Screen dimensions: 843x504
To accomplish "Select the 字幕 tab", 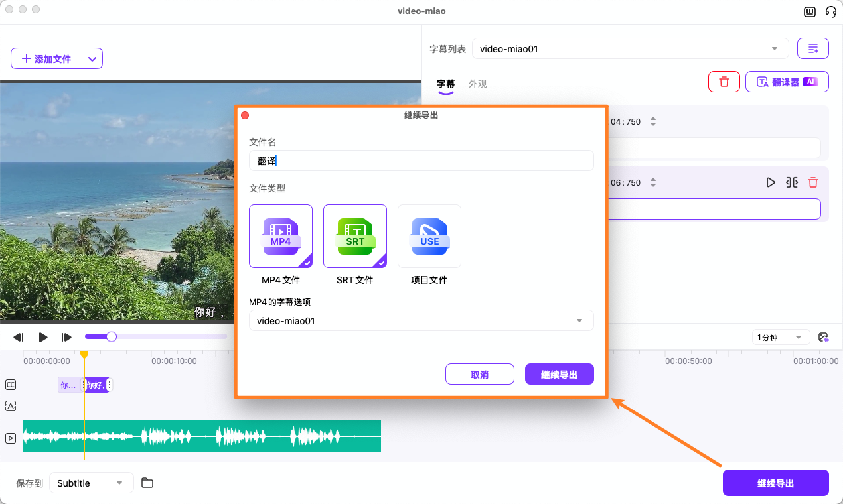I will point(446,84).
